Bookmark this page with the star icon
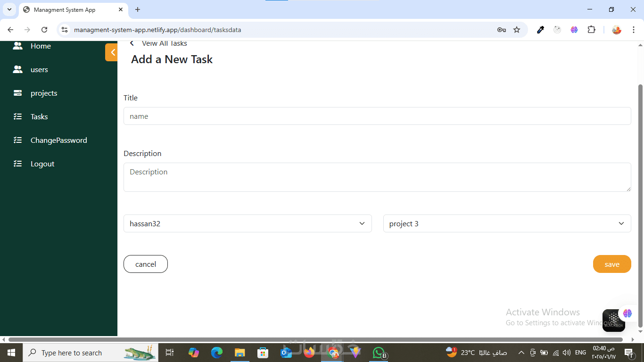 (517, 30)
